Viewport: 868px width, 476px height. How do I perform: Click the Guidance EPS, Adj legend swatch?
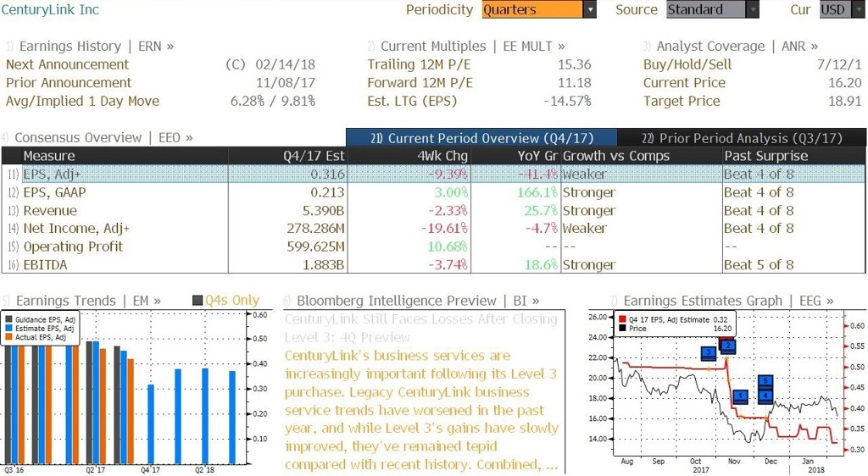8,319
